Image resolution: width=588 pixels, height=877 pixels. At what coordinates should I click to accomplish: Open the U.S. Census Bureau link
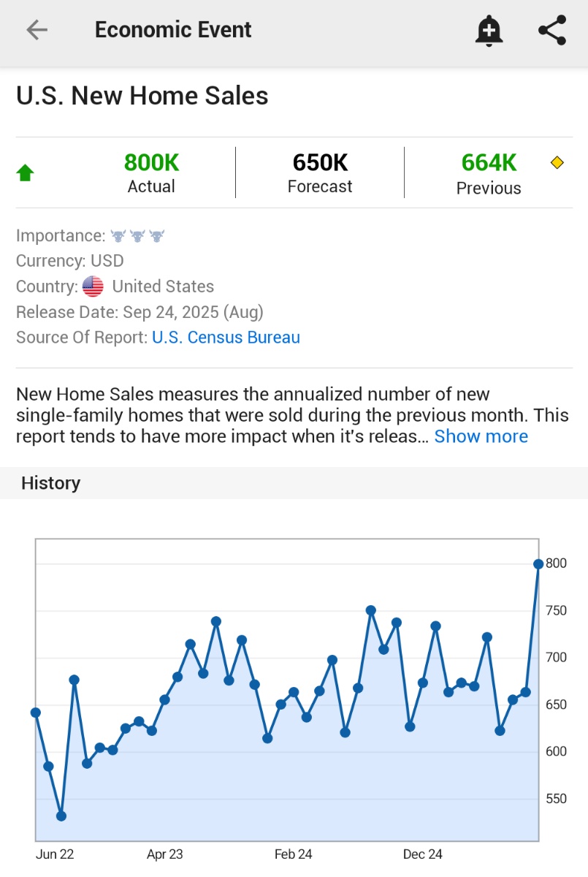(x=226, y=338)
